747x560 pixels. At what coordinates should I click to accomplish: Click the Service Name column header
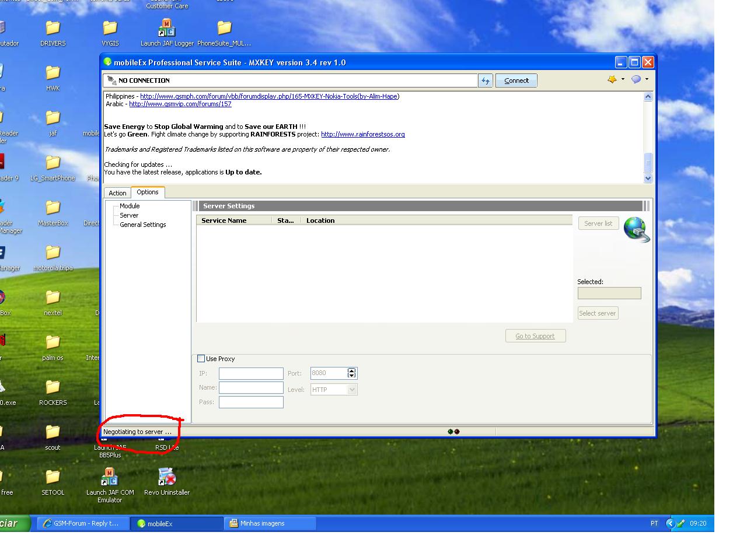(234, 220)
